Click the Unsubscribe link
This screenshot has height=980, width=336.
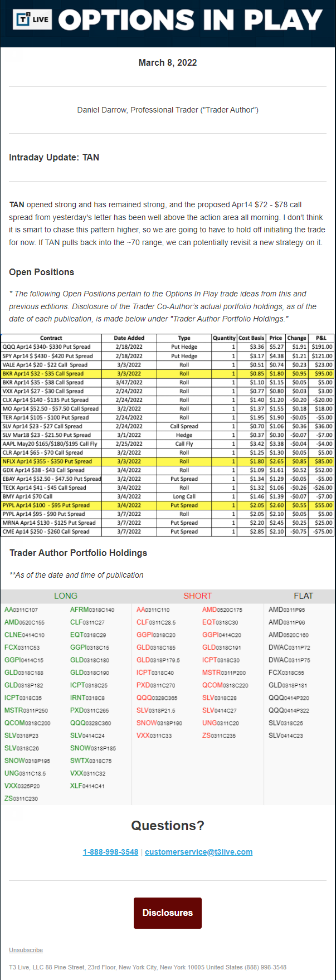click(26, 950)
